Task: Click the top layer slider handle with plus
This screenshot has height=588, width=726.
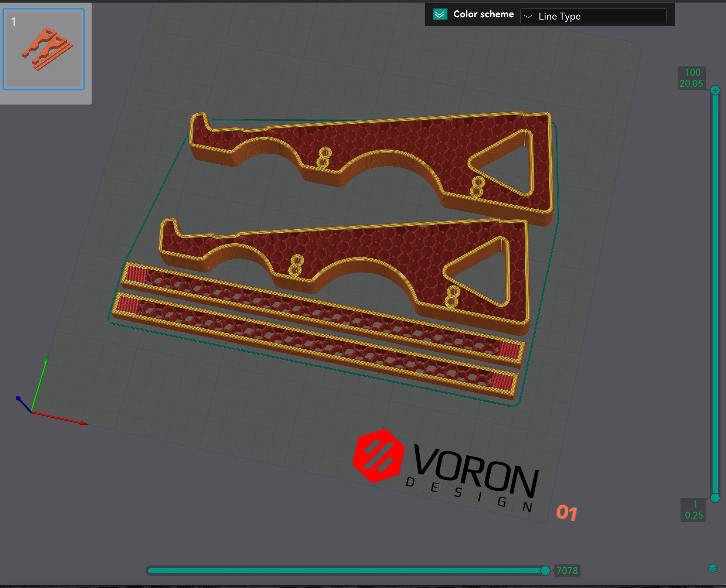Action: point(715,90)
